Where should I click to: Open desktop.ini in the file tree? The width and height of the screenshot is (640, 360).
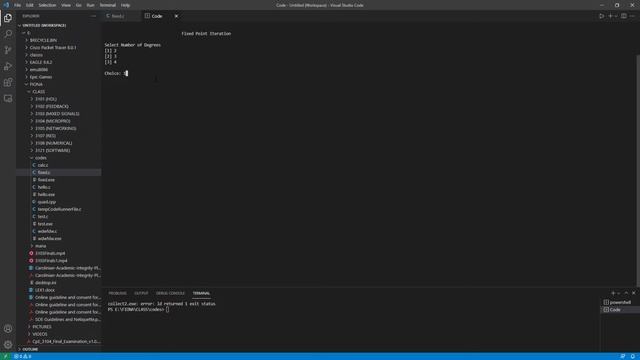tap(45, 282)
